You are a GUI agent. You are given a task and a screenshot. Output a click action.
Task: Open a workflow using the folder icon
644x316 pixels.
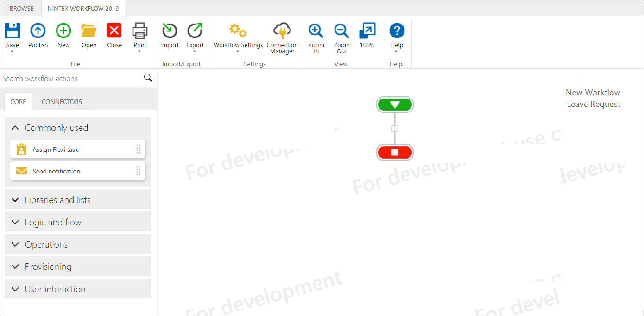(89, 31)
